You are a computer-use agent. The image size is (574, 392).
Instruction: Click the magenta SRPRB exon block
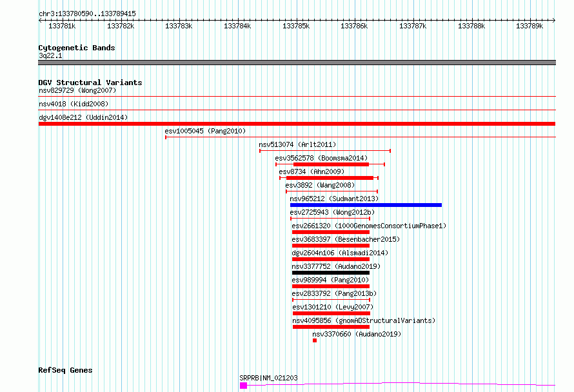click(243, 386)
